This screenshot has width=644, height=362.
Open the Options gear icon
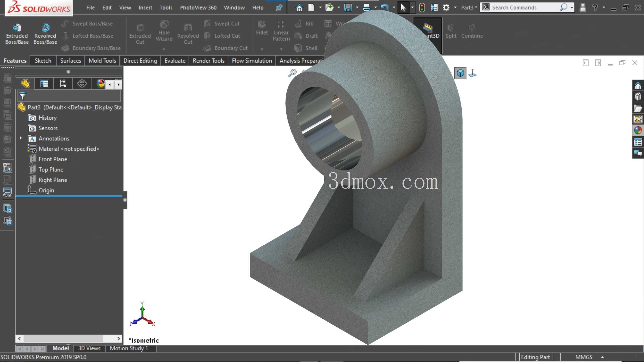(446, 8)
